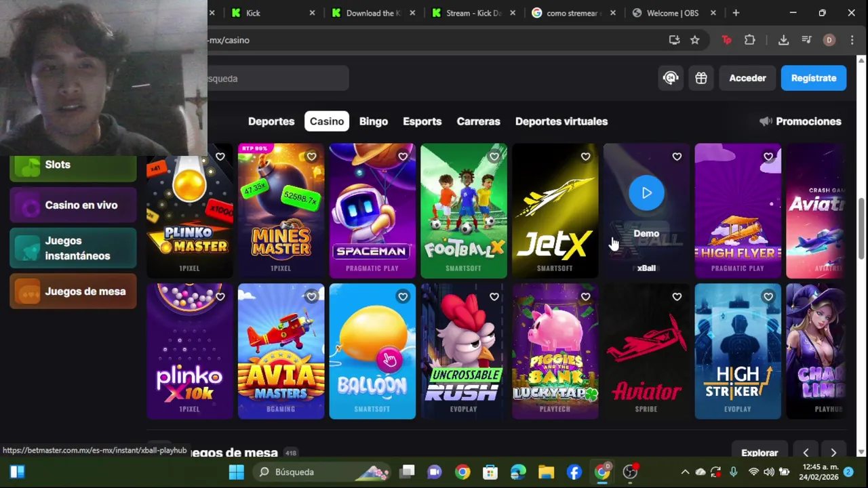The height and width of the screenshot is (488, 868).
Task: Favorite the Piggies and the Bank heart
Action: 585,297
